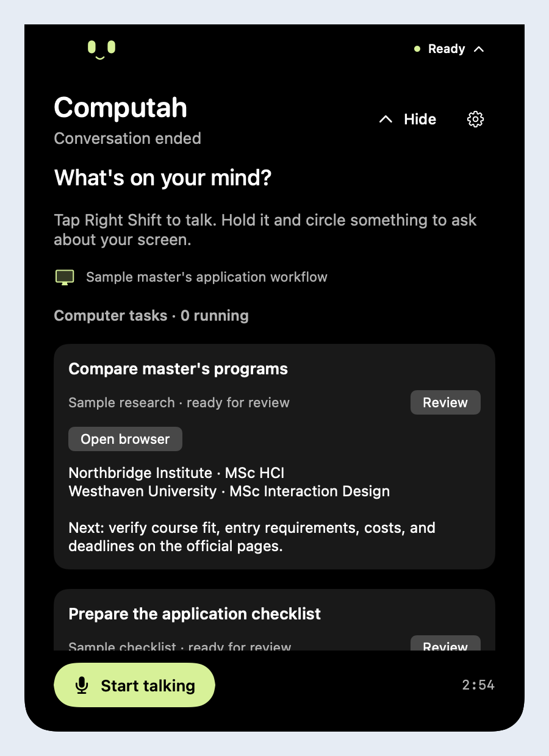Select the Compare master's programs card title

tap(178, 369)
